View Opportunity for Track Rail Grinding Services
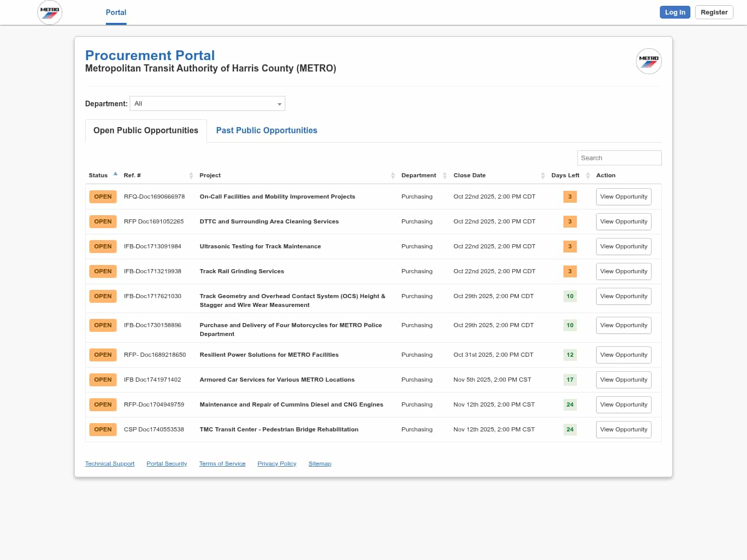The width and height of the screenshot is (747, 560). point(624,271)
